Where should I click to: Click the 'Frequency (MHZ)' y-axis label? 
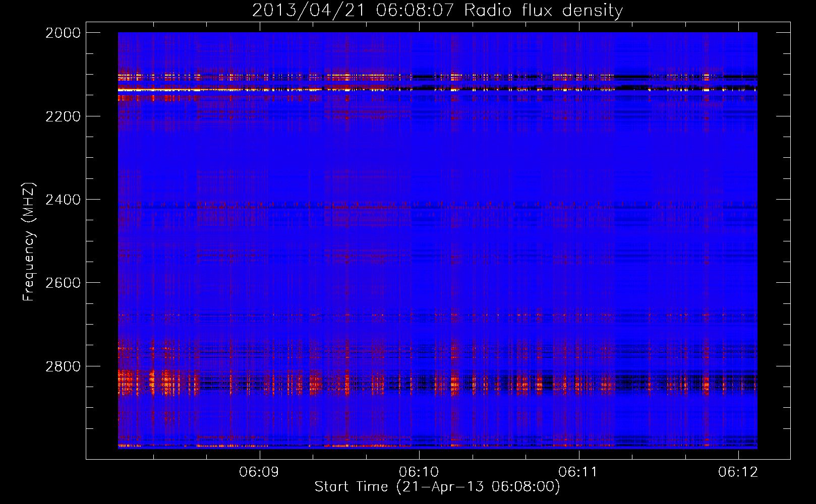click(x=29, y=242)
